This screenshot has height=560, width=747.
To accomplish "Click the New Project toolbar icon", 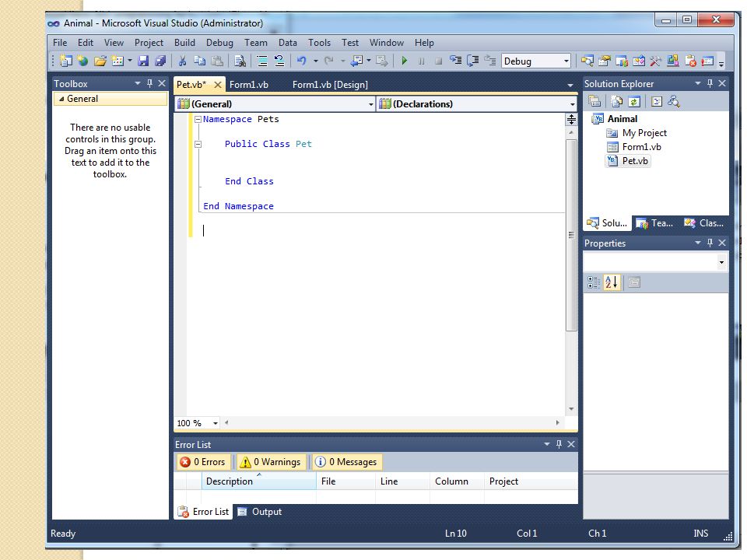I will (65, 61).
